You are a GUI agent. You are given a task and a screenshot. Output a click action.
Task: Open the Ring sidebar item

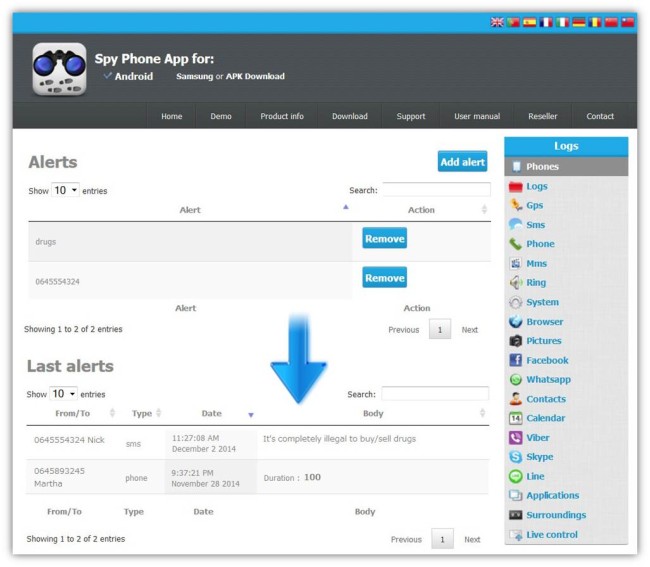click(x=527, y=283)
